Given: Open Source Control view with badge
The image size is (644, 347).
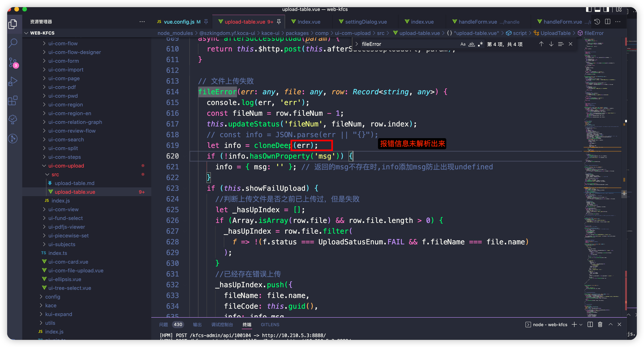Looking at the screenshot, I should click(x=13, y=62).
